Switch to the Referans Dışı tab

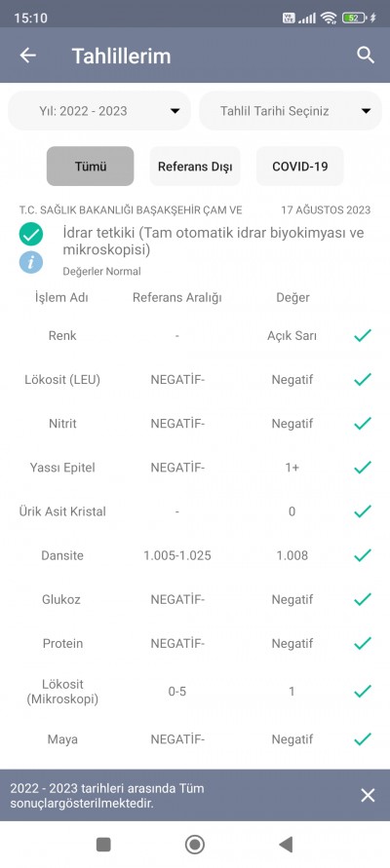195,166
